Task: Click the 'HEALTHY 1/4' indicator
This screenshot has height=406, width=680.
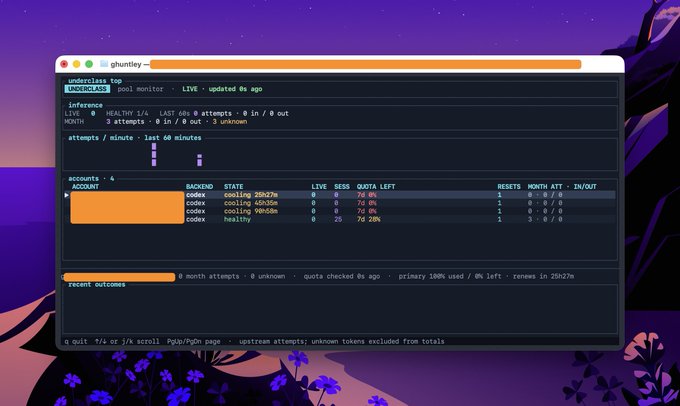Action: pyautogui.click(x=127, y=113)
